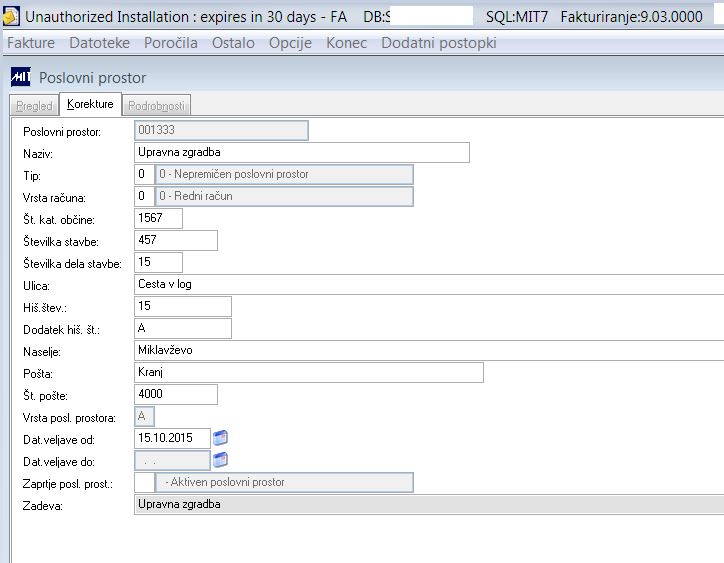Open calendar for Dat.veljave do
Image resolution: width=724 pixels, height=563 pixels.
click(220, 460)
